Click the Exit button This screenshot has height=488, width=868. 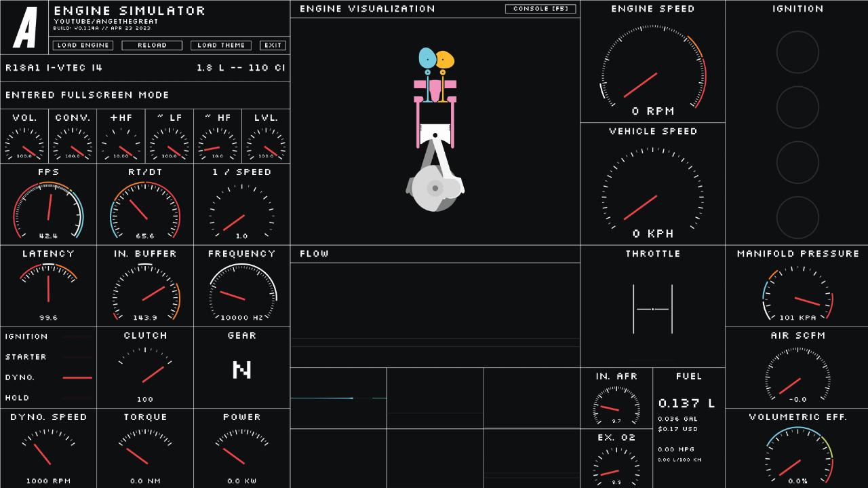click(x=273, y=45)
